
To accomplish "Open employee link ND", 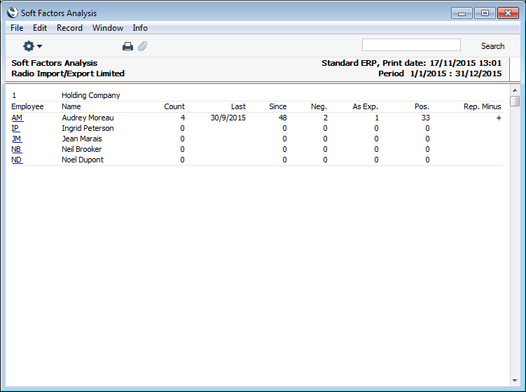I will (17, 160).
